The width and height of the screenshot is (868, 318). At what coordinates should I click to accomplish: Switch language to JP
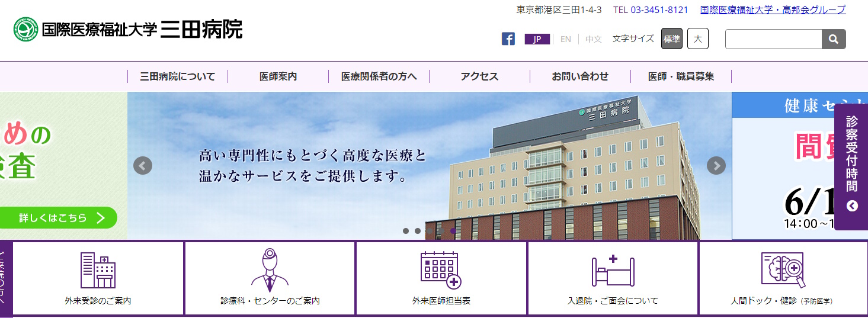click(537, 39)
